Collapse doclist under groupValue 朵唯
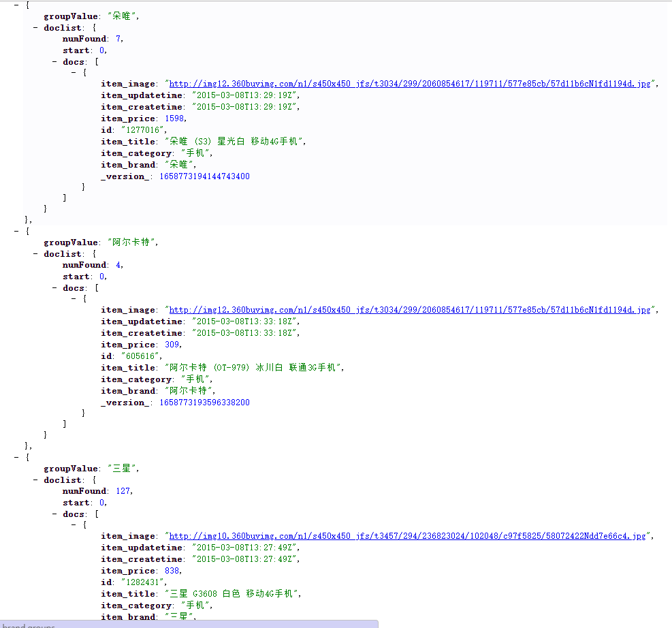672x628 pixels. point(35,27)
